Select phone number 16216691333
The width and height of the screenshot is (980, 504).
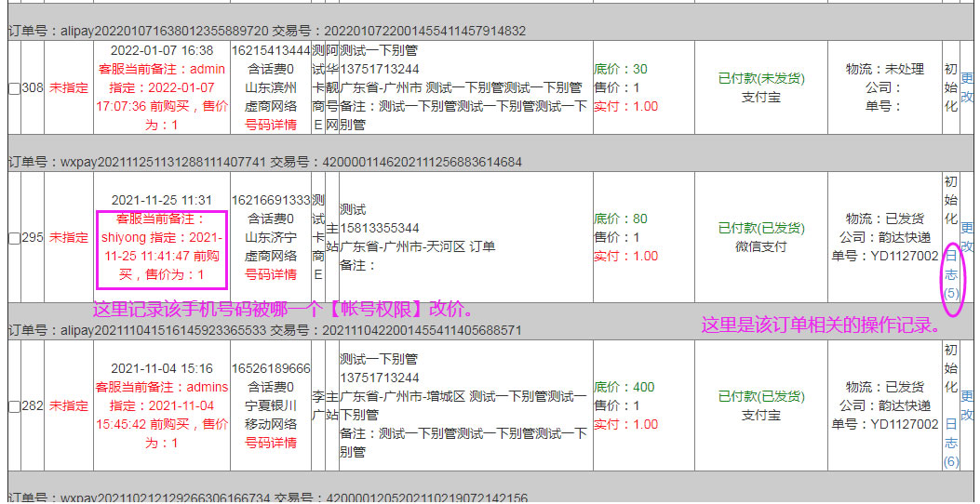tap(271, 200)
